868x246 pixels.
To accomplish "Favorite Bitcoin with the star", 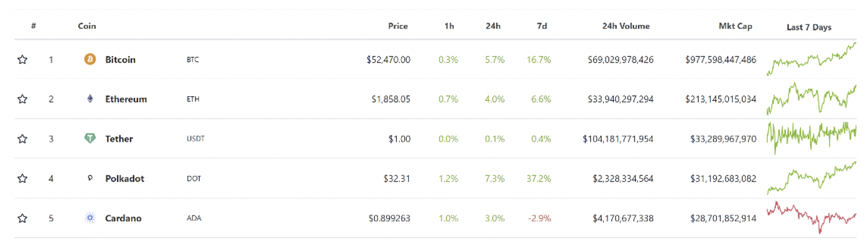I will [22, 60].
